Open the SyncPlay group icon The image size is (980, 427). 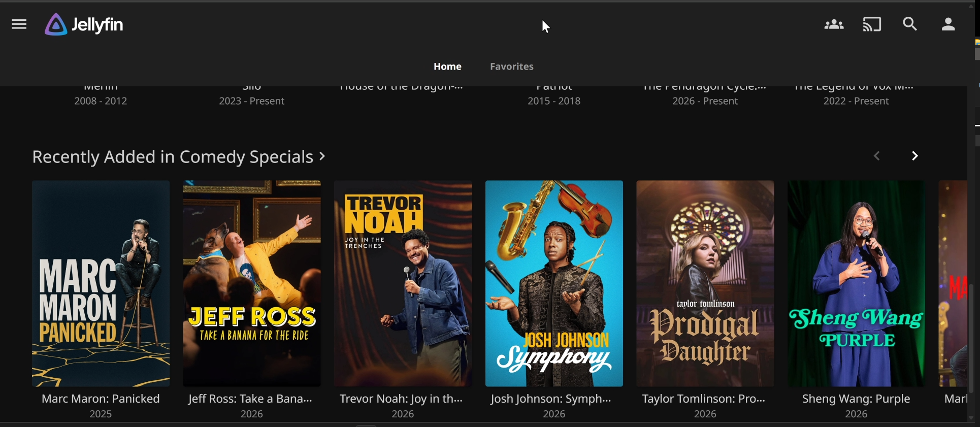[834, 24]
